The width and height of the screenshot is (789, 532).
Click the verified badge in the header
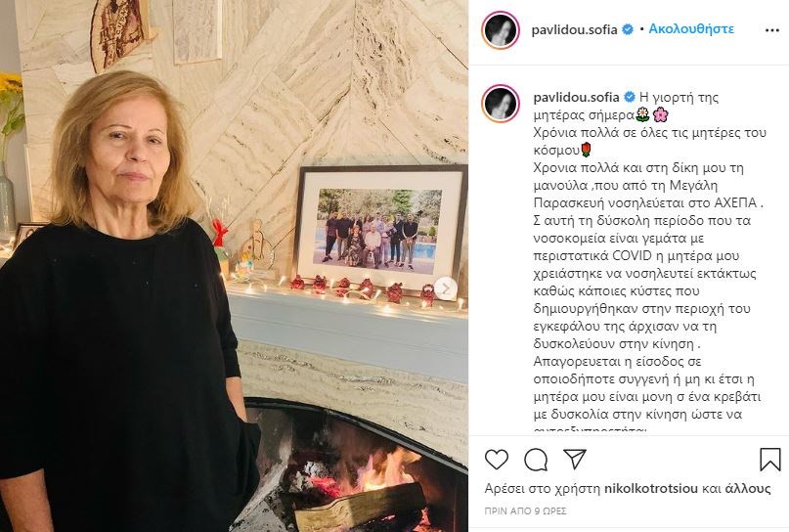[628, 29]
